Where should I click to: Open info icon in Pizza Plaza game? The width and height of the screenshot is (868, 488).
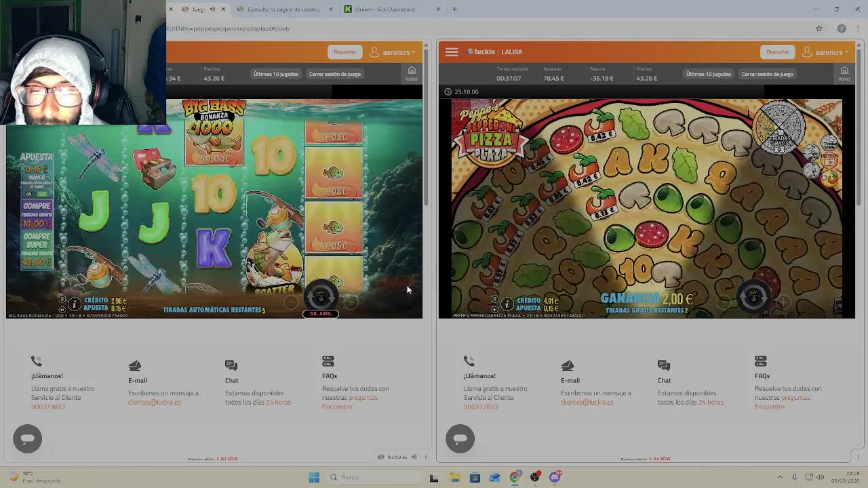click(x=507, y=305)
